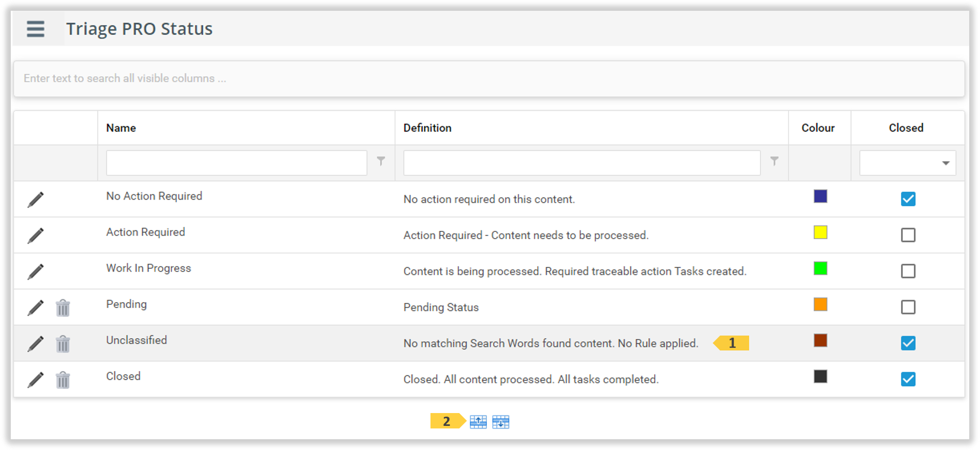
Task: Delete the Closed status row
Action: (63, 380)
